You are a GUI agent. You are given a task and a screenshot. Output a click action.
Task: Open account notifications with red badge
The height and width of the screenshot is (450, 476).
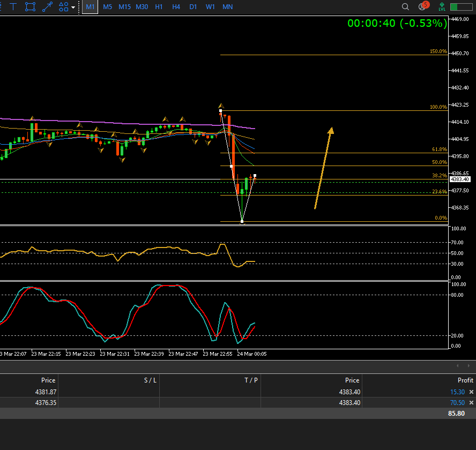tap(423, 6)
